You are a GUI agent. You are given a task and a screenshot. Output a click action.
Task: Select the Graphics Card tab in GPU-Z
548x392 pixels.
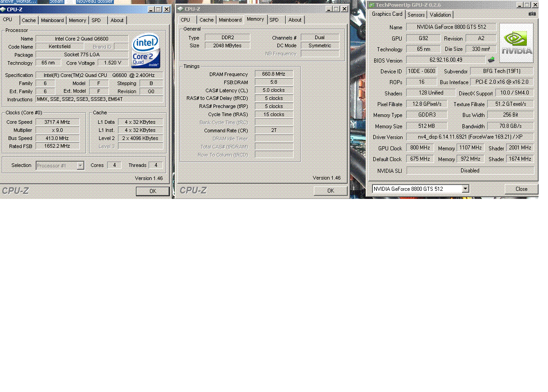[387, 14]
